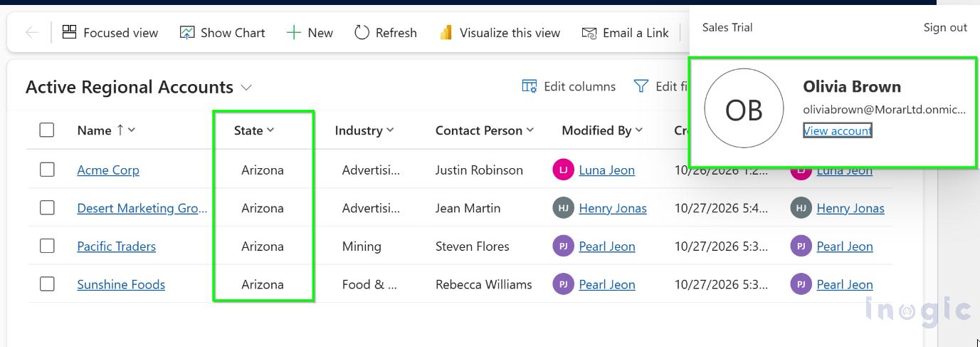Select the Pacific Traders row checkbox
Screen dimensions: 980x347
pyautogui.click(x=47, y=246)
